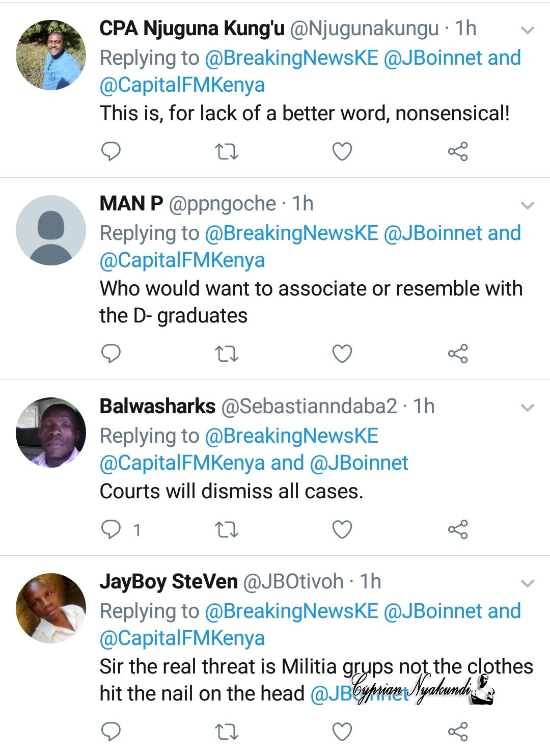Reply to Balwasharks' courts tweet
The width and height of the screenshot is (550, 756).
[x=111, y=530]
